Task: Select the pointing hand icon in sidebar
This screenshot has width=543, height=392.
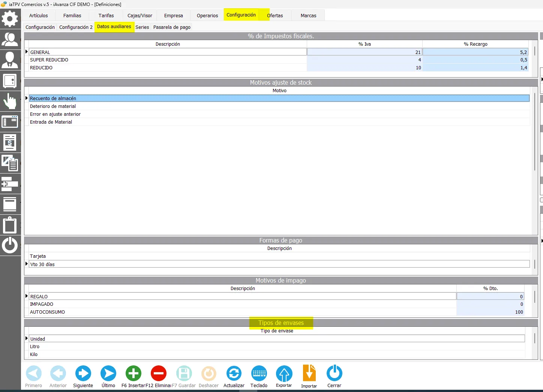Action: (x=10, y=101)
